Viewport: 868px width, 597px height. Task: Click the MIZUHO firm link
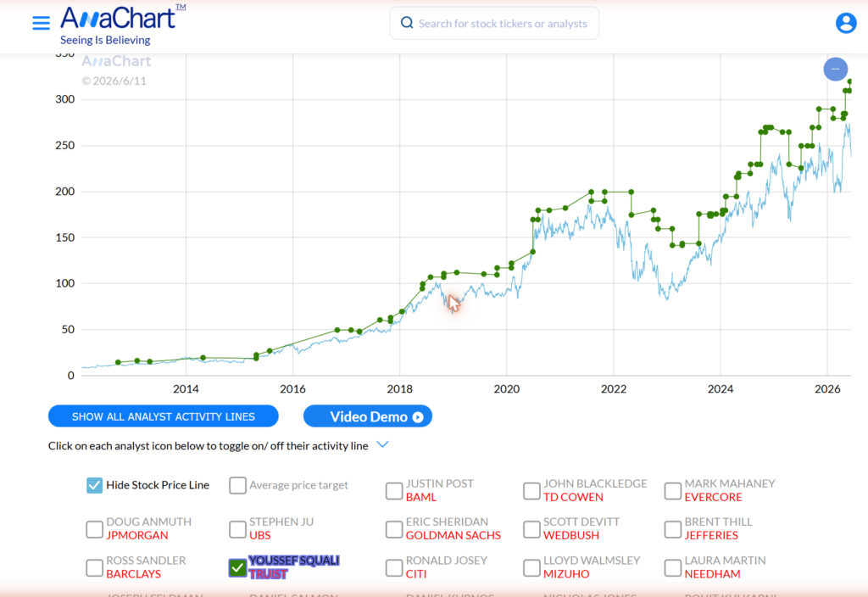(566, 574)
